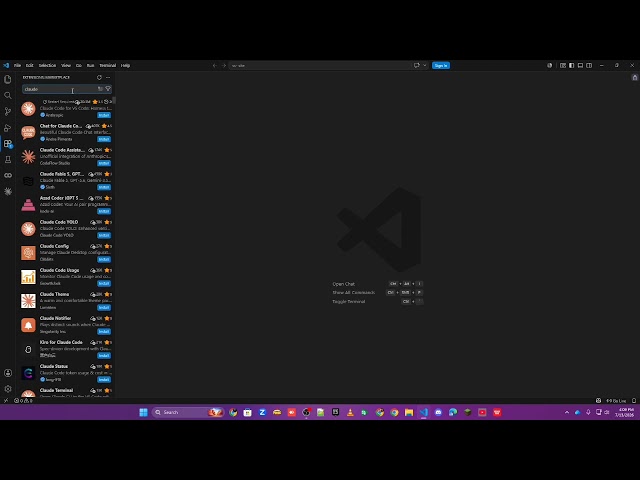Toggle the primary side bar visibility
The height and width of the screenshot is (480, 640).
tap(571, 65)
